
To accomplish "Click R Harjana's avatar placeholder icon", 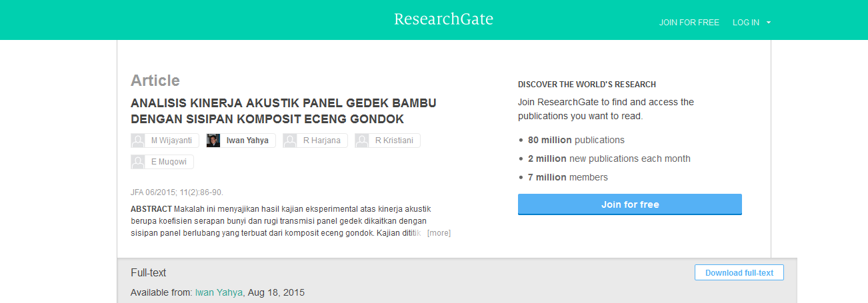I will point(290,141).
